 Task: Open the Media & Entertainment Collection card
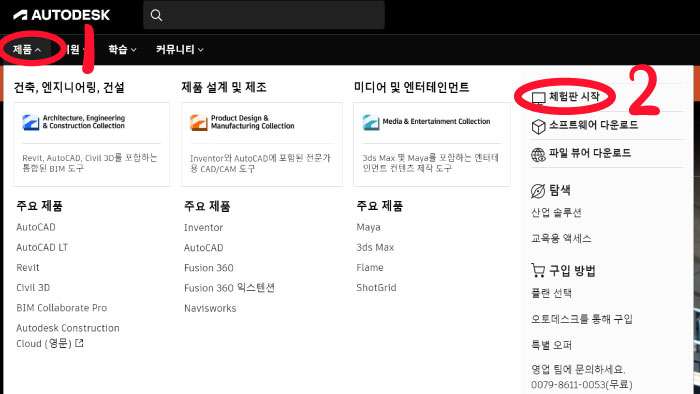[432, 145]
